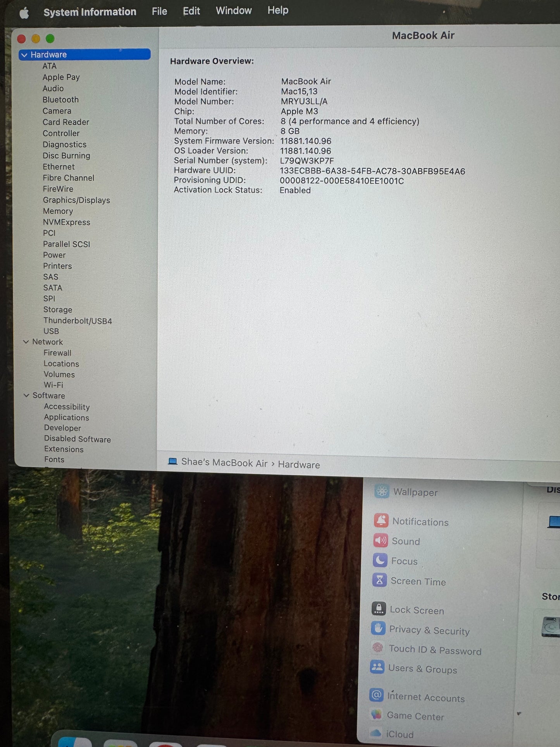Click the storage disk icon in System Settings
Screen dimensions: 560x747
click(x=551, y=626)
